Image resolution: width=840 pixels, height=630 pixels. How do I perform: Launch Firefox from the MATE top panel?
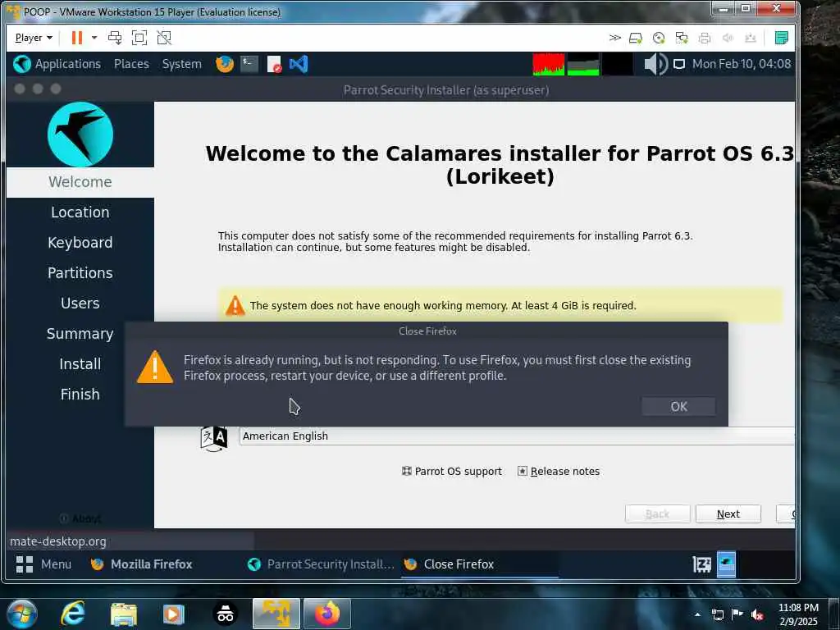tap(225, 64)
